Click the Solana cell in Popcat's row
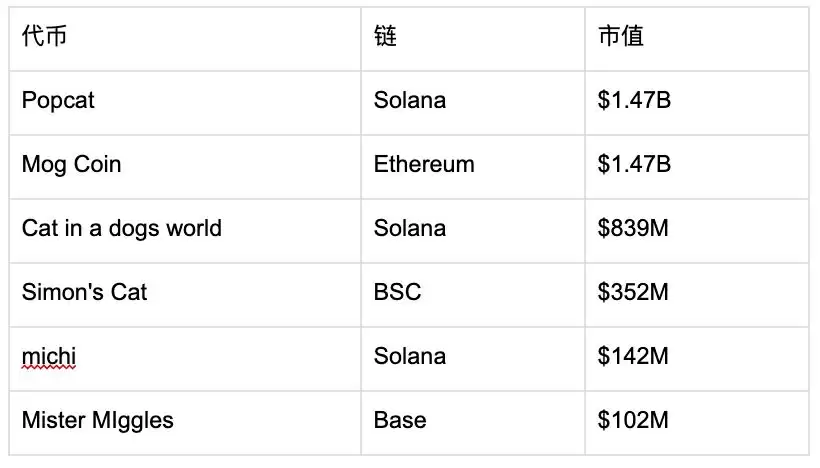The image size is (820, 468). pos(410,101)
